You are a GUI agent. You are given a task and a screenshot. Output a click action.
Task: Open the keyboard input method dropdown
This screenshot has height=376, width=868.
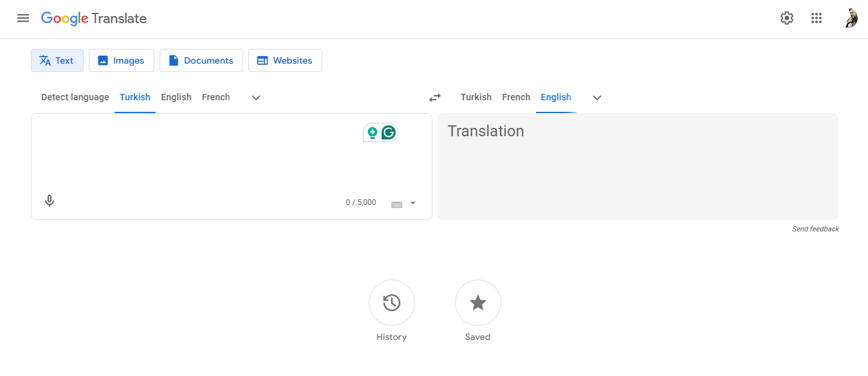coord(403,202)
